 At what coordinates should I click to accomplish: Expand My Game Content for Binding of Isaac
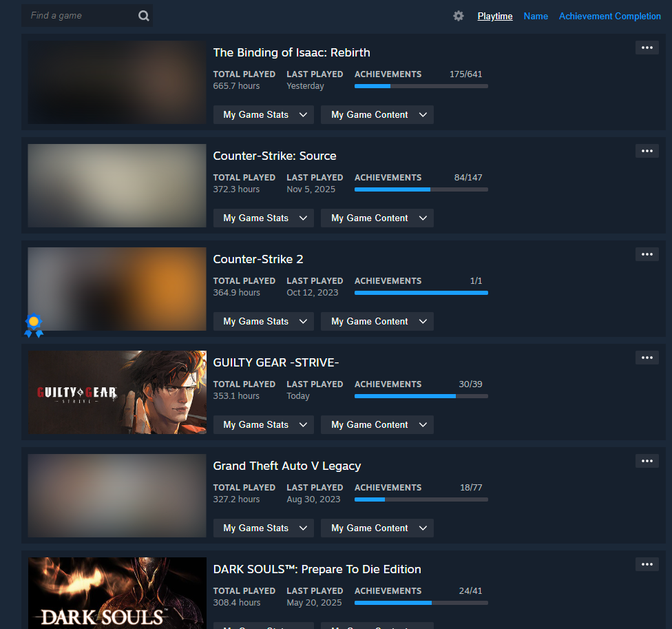tap(377, 115)
